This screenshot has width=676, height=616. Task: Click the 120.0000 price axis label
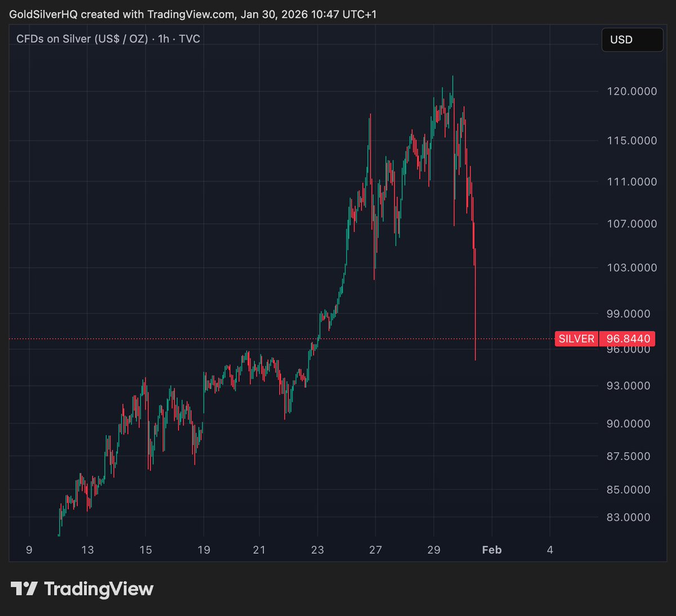(631, 91)
